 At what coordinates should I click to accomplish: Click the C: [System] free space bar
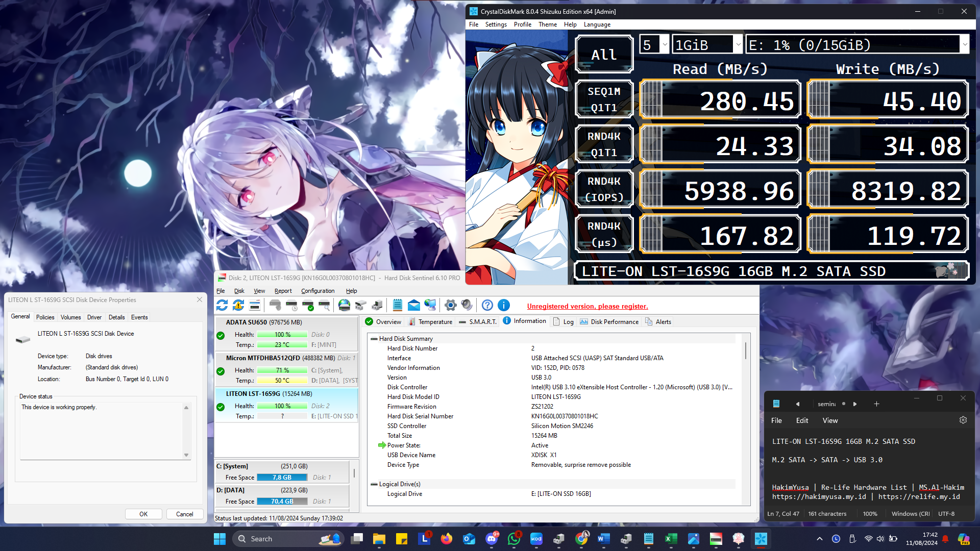(282, 478)
